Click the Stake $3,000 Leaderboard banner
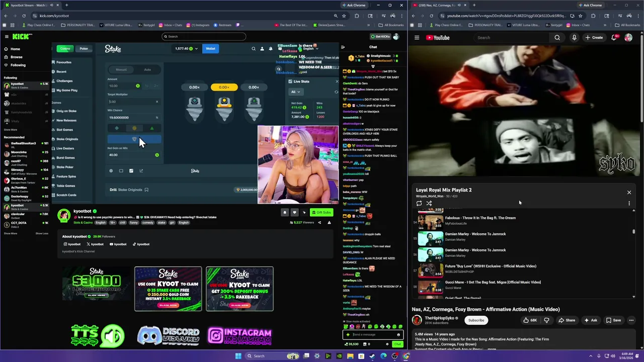The image size is (644, 362). point(97,285)
